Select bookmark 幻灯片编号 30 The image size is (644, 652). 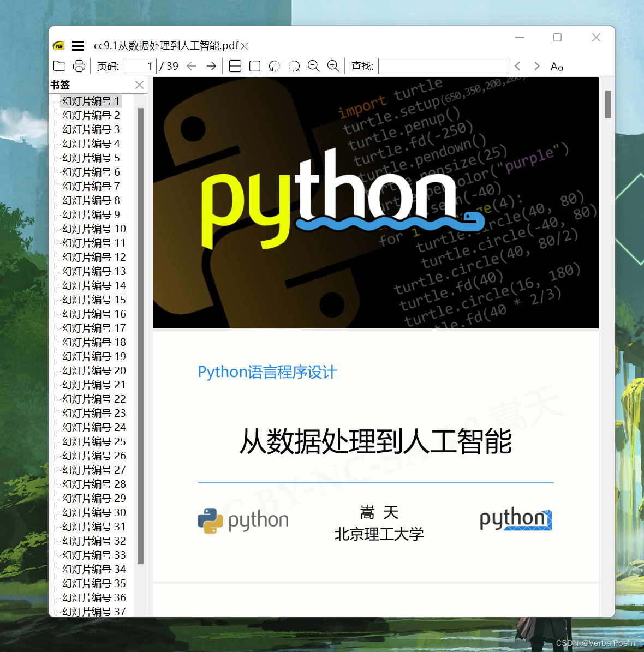[94, 512]
